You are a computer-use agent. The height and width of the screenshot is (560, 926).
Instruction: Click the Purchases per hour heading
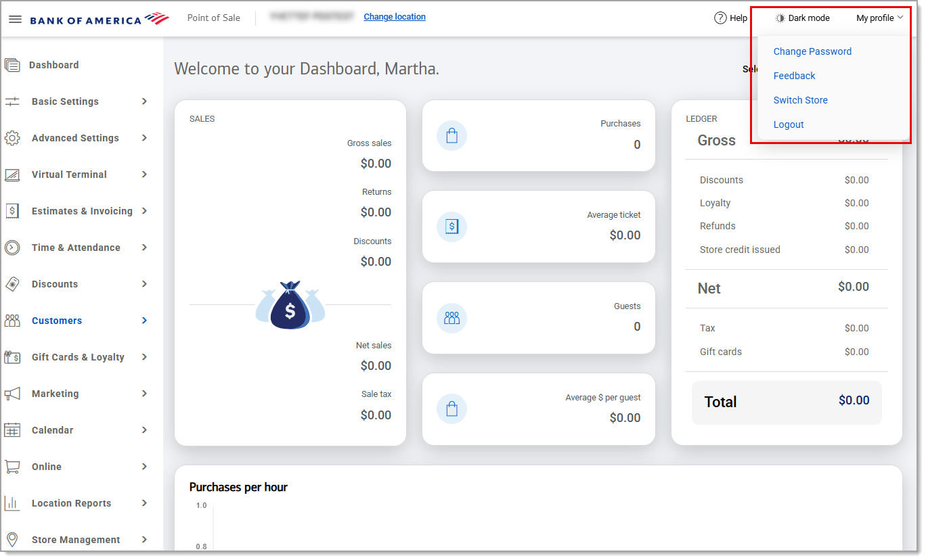[x=238, y=487]
